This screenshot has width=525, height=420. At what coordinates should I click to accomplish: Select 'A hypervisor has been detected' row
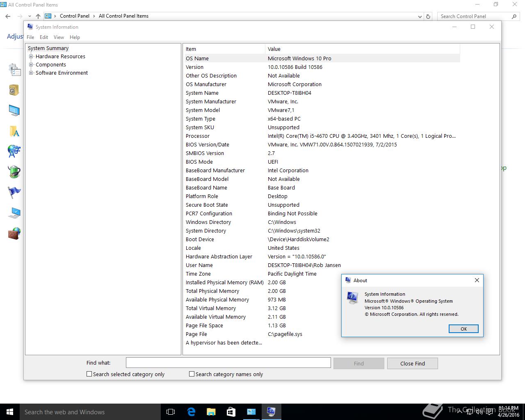(x=322, y=342)
